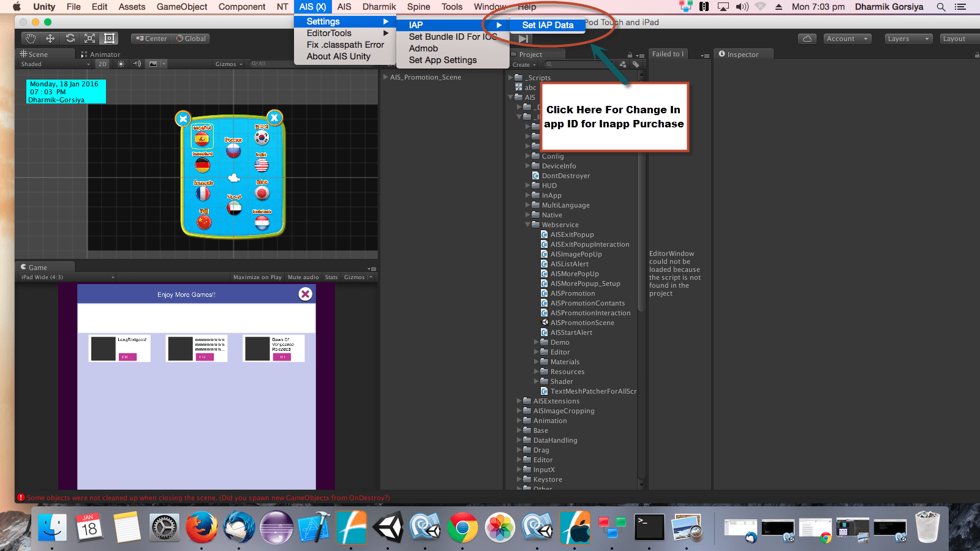Open Google Chrome from the Dock
Viewport: 980px width, 551px height.
pyautogui.click(x=462, y=527)
